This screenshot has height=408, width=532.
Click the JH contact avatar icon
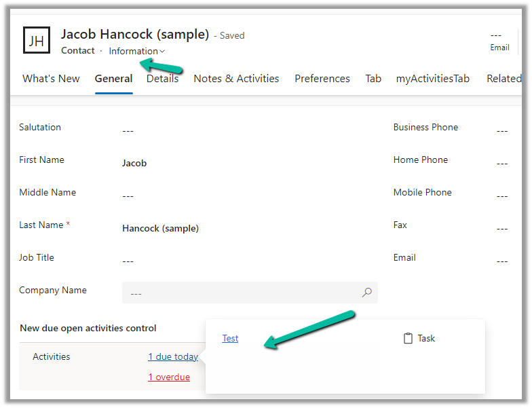37,41
